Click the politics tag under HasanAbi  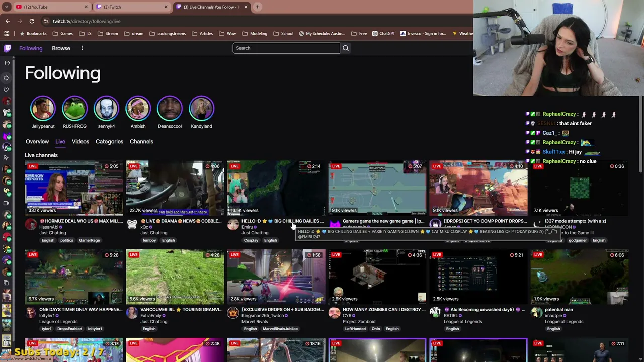click(x=67, y=240)
